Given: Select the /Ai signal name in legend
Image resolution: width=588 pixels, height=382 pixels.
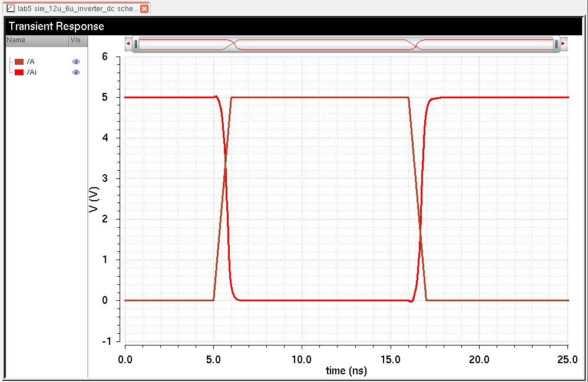Looking at the screenshot, I should 32,72.
